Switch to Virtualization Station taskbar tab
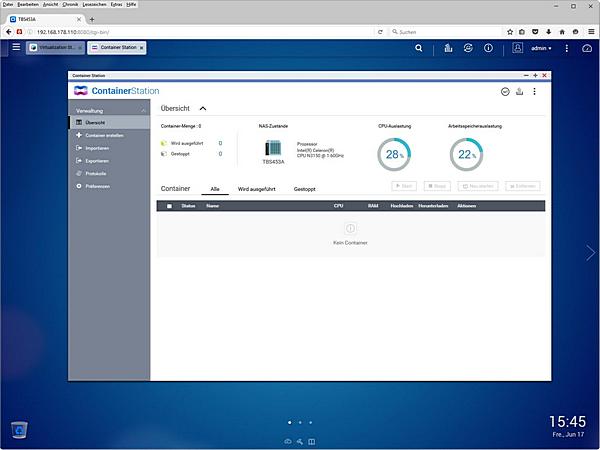 [55, 48]
